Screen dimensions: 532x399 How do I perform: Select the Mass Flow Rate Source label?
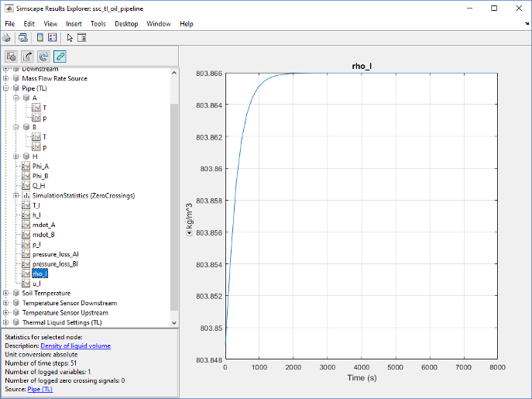pos(55,78)
